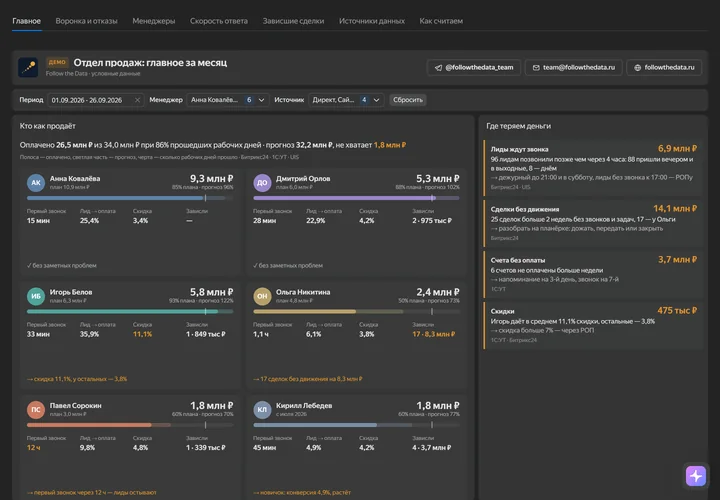Viewport: 720px width, 500px height.
Task: Click the Источник count badge 4
Action: click(x=364, y=100)
